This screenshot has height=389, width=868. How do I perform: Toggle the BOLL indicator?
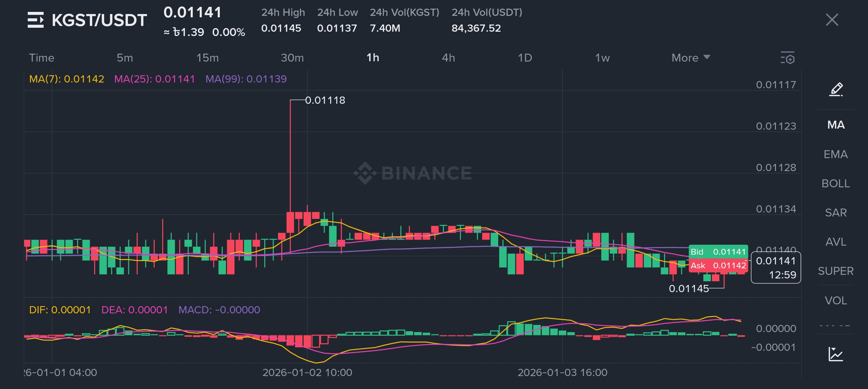click(836, 183)
